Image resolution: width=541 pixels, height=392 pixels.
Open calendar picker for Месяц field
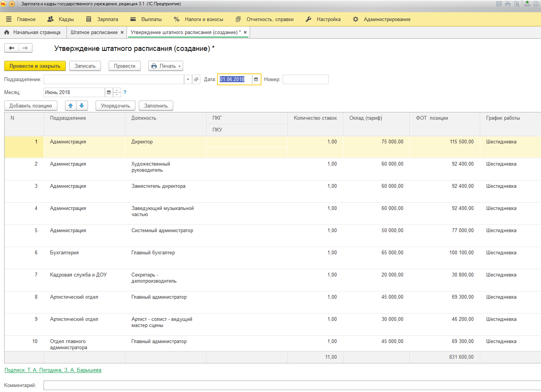[x=109, y=93]
